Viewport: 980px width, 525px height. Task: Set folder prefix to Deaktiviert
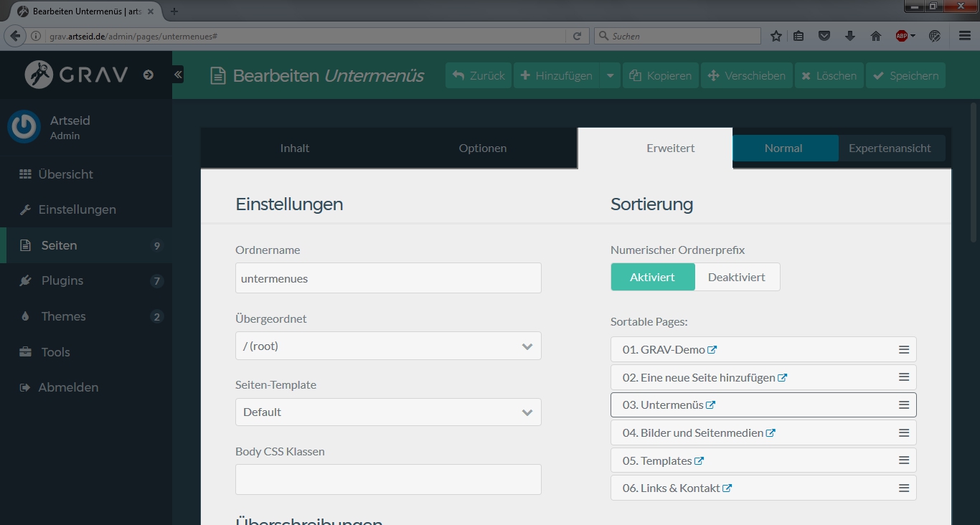click(x=736, y=277)
